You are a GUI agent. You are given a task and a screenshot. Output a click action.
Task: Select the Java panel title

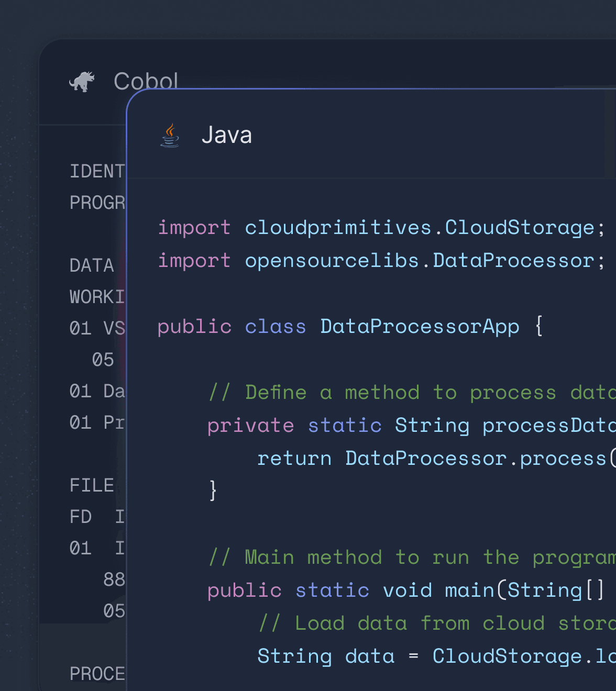pos(226,135)
